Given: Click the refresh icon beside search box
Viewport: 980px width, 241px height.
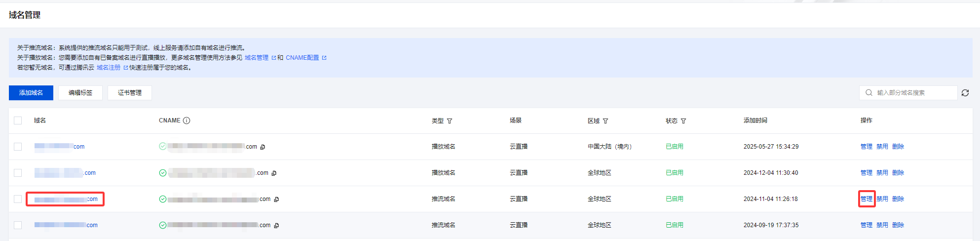Looking at the screenshot, I should tap(965, 93).
